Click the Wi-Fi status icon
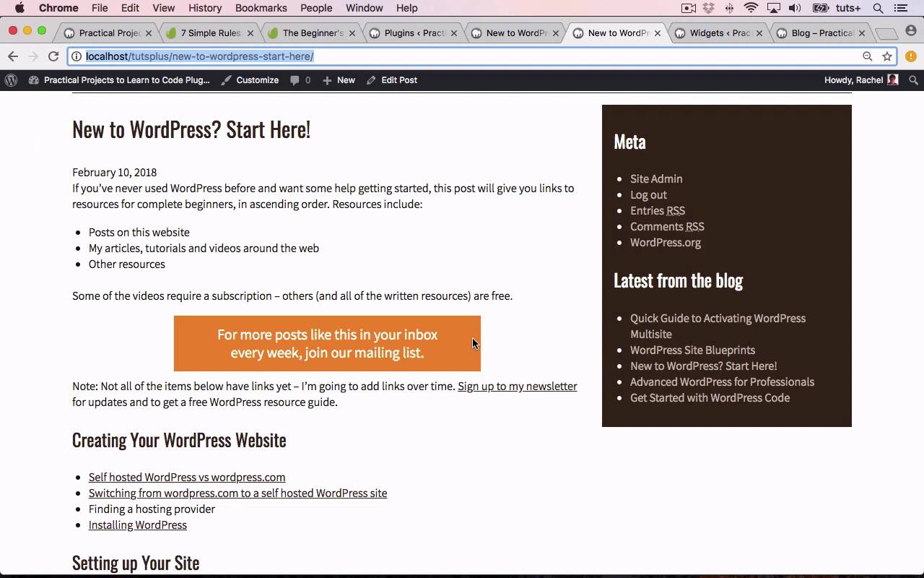This screenshot has height=578, width=924. 751,8
